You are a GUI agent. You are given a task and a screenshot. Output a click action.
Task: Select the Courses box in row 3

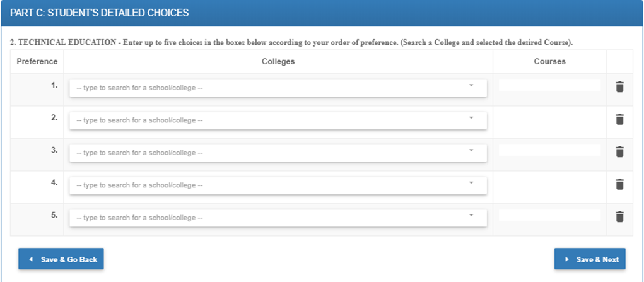point(549,150)
